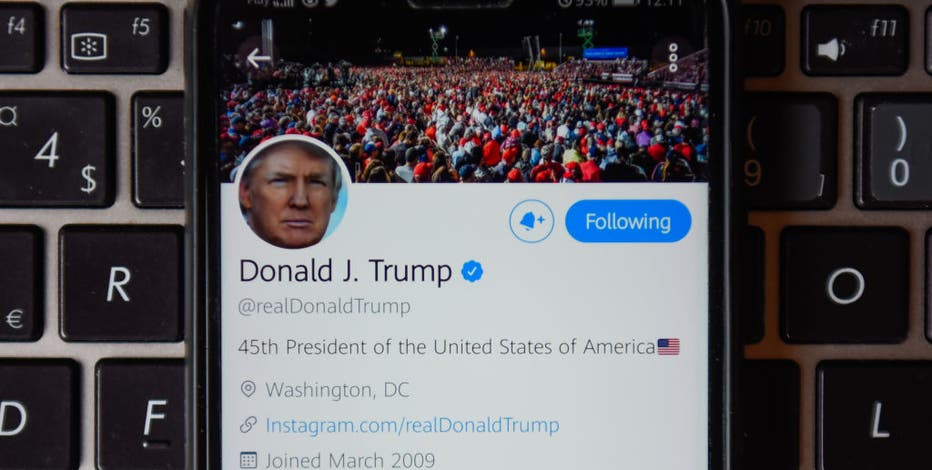The image size is (932, 470).
Task: Tap the chain link icon before Instagram URL
Action: coord(248,425)
